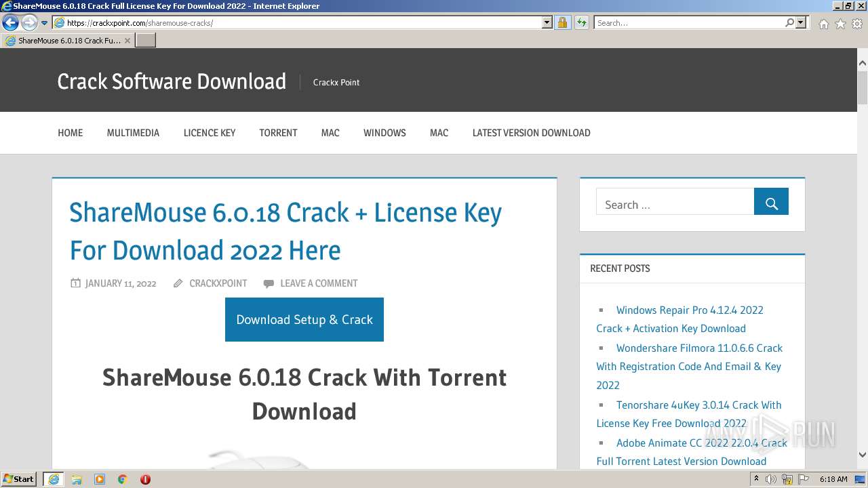Show hidden system tray icons arrow
Image resolution: width=868 pixels, height=488 pixels.
click(x=757, y=479)
